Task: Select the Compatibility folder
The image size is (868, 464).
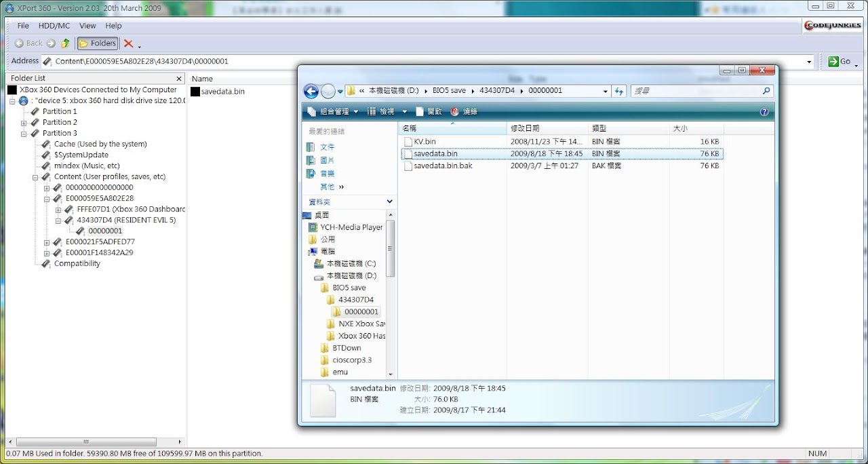Action: [77, 263]
